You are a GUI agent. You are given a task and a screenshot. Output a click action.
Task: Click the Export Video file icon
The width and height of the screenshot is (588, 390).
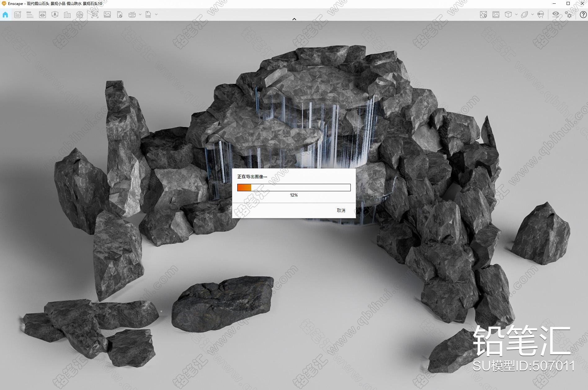120,15
